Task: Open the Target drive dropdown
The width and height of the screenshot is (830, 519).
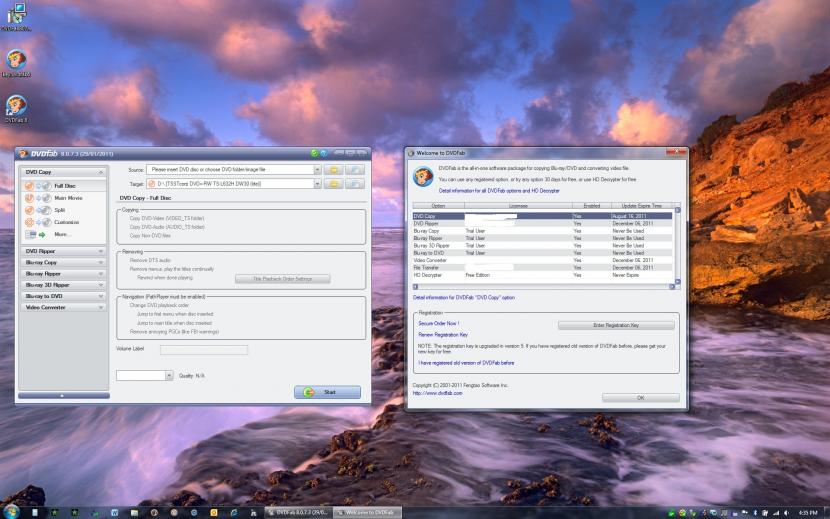Action: tap(317, 184)
